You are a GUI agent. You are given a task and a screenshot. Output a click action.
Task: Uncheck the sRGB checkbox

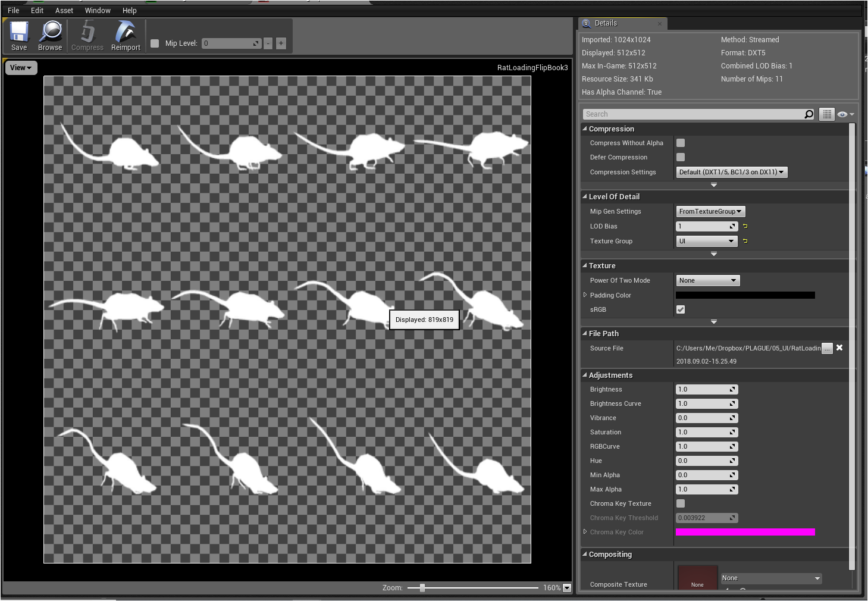(x=681, y=309)
